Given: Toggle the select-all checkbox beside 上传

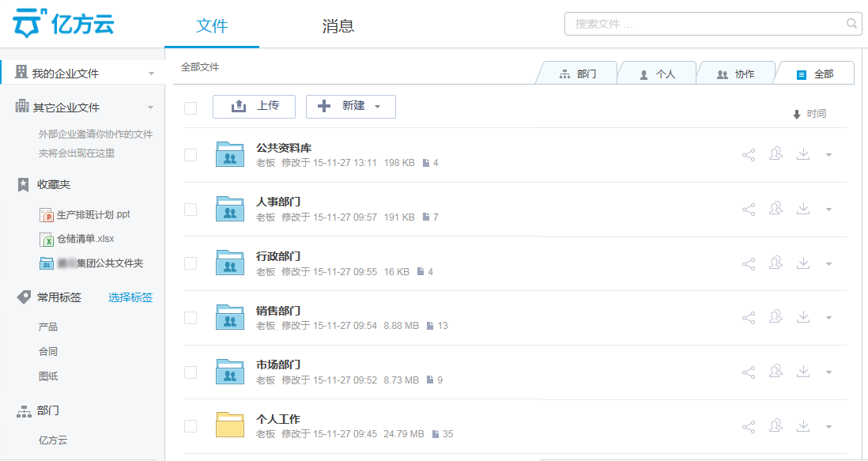Looking at the screenshot, I should 191,108.
